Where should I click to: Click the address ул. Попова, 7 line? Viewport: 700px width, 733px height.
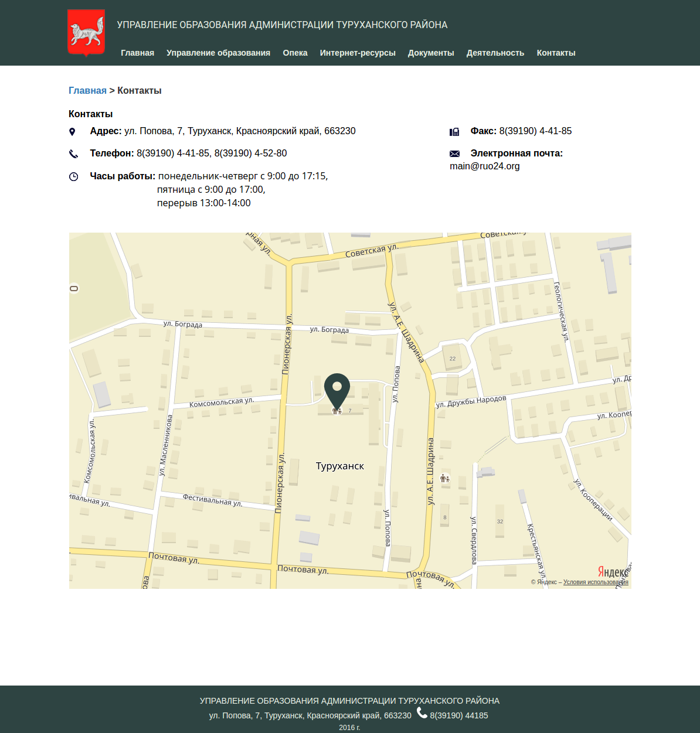[240, 131]
